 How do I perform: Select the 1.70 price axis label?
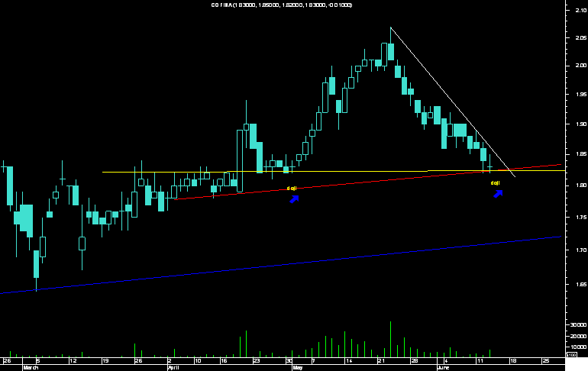pos(581,250)
